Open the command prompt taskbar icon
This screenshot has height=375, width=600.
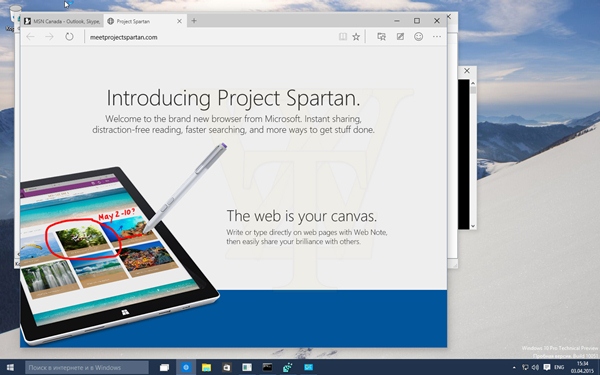point(267,367)
